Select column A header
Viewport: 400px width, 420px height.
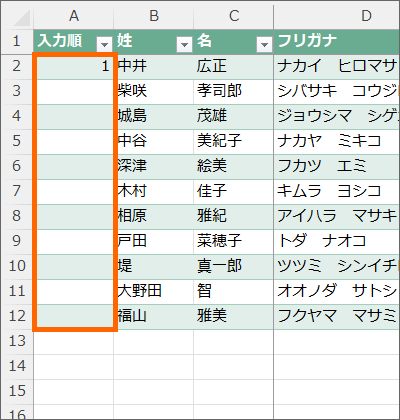[x=74, y=16]
